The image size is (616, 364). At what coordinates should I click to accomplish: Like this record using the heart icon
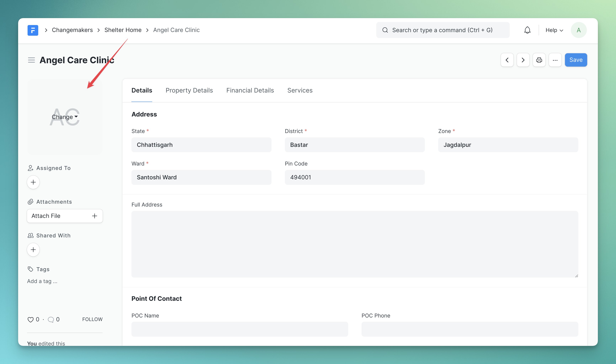point(30,319)
